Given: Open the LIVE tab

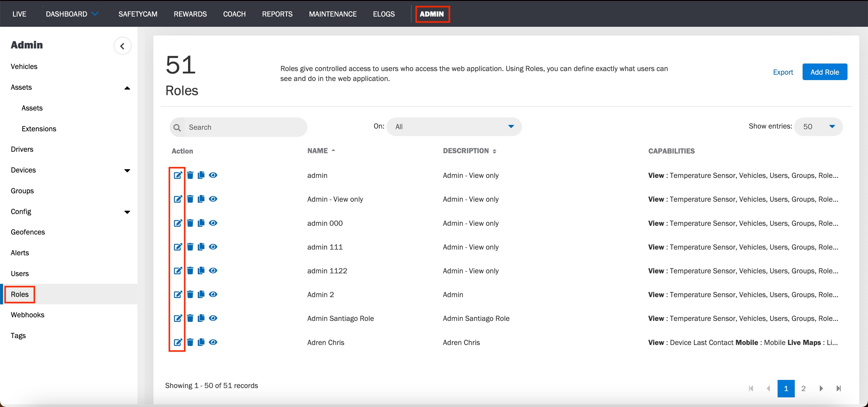Looking at the screenshot, I should click(19, 14).
